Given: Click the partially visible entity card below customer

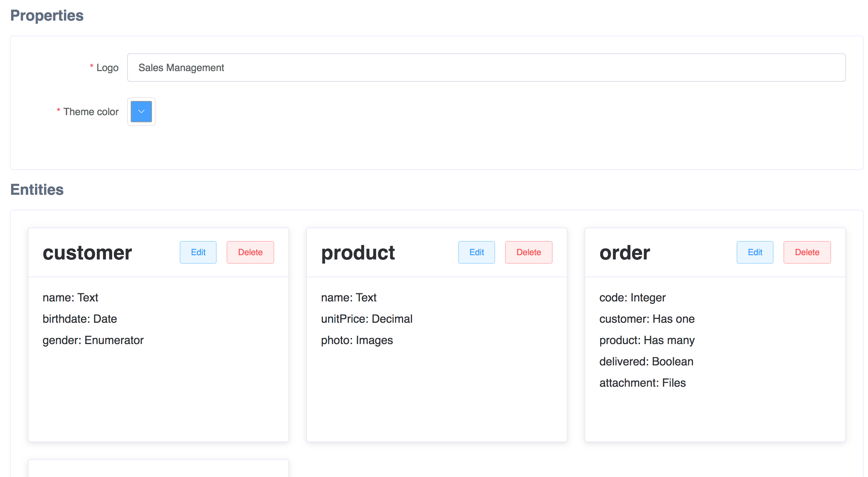Looking at the screenshot, I should point(158,469).
